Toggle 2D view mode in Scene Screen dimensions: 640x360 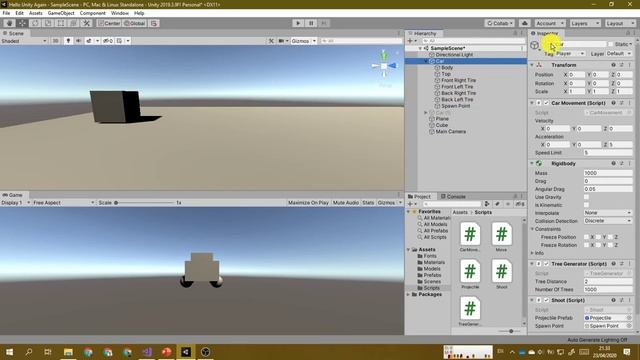pos(56,41)
